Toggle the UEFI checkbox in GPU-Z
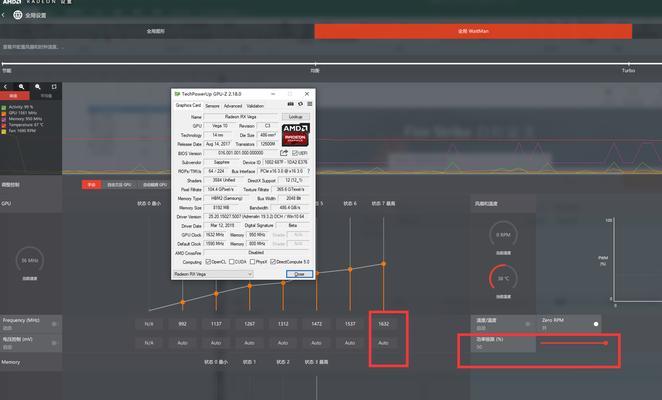Screen dimensions: 662x400 (295, 153)
